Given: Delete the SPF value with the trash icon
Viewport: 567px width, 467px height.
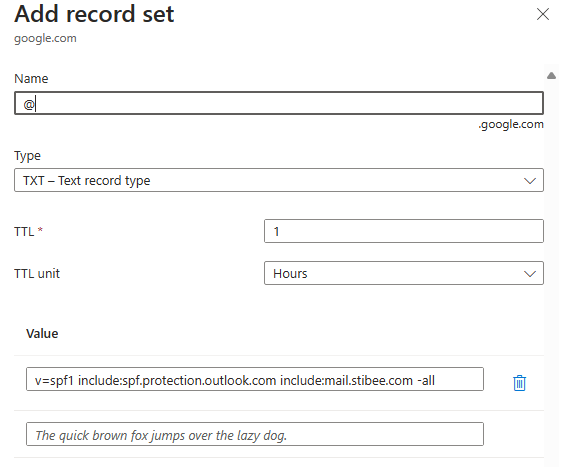Looking at the screenshot, I should click(519, 383).
